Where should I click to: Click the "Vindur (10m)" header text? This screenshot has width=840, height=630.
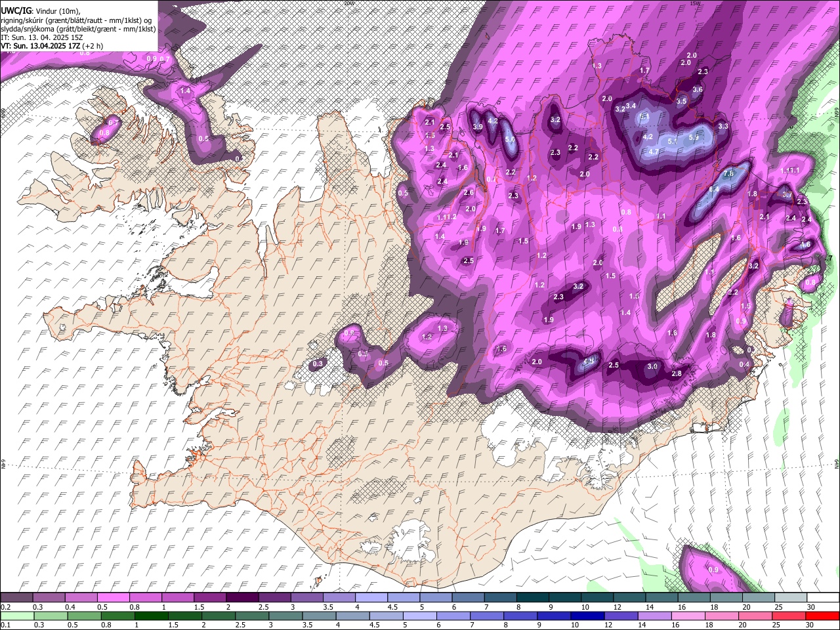click(58, 11)
